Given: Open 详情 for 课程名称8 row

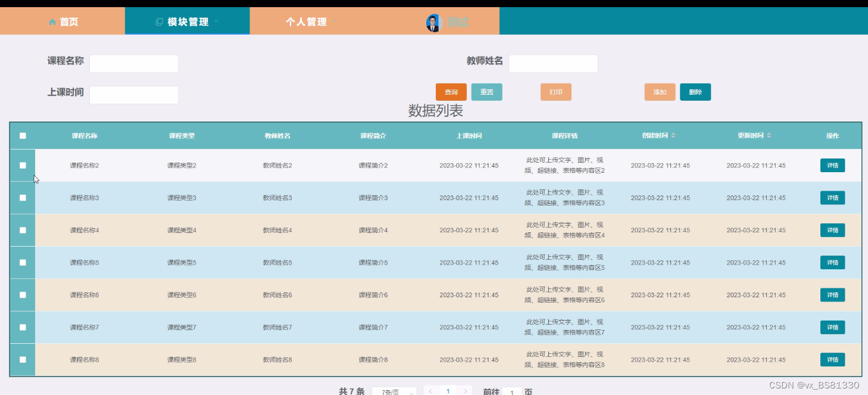Looking at the screenshot, I should (832, 360).
